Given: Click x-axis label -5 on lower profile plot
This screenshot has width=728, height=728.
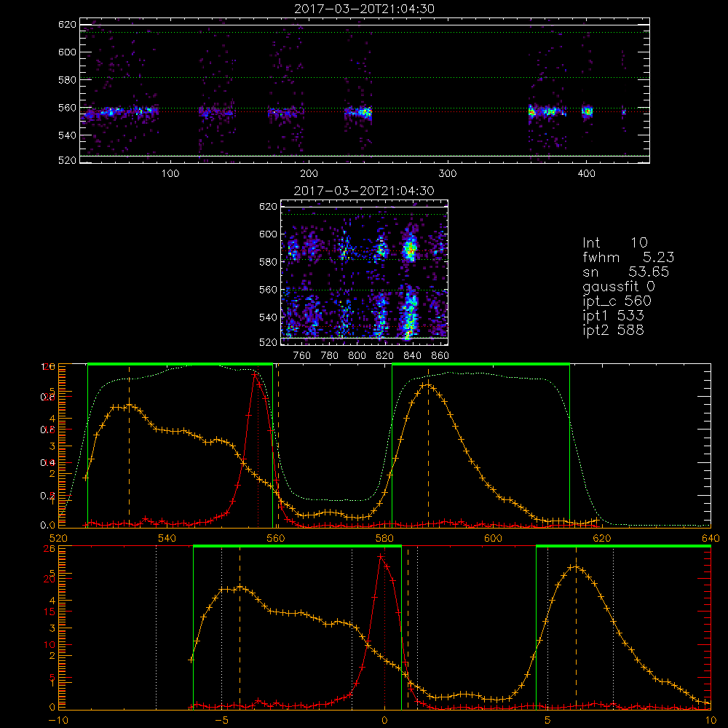Looking at the screenshot, I should coord(221,720).
